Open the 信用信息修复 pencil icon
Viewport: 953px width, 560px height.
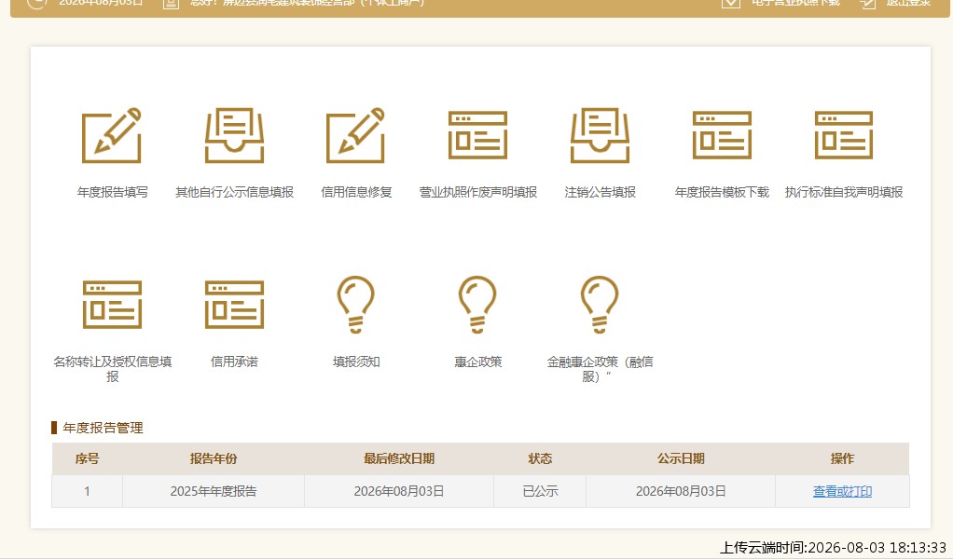(355, 135)
